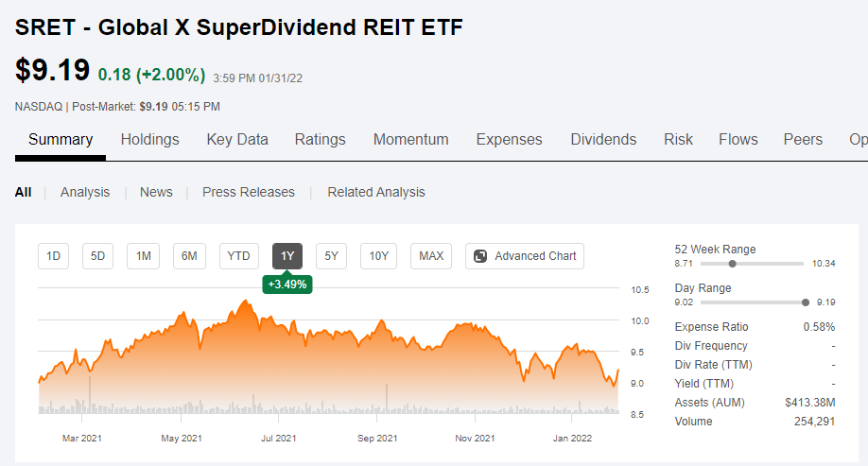Click the 8.5 price axis label
868x466 pixels.
(x=637, y=415)
